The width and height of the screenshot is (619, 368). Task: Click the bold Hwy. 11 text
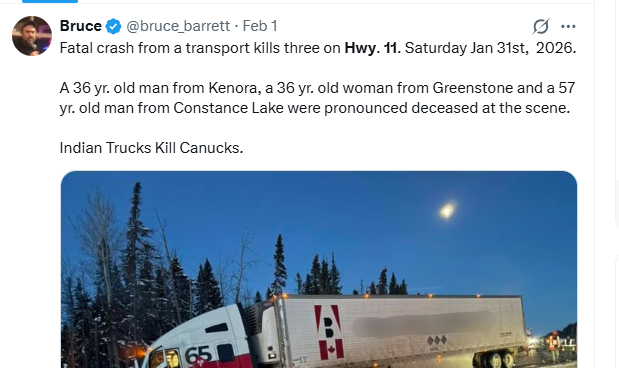pos(372,48)
